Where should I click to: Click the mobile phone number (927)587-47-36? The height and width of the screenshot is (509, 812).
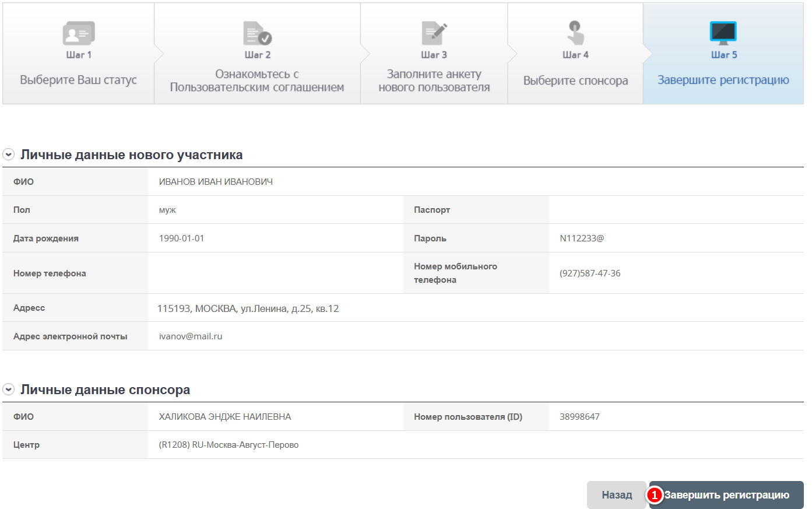(590, 273)
